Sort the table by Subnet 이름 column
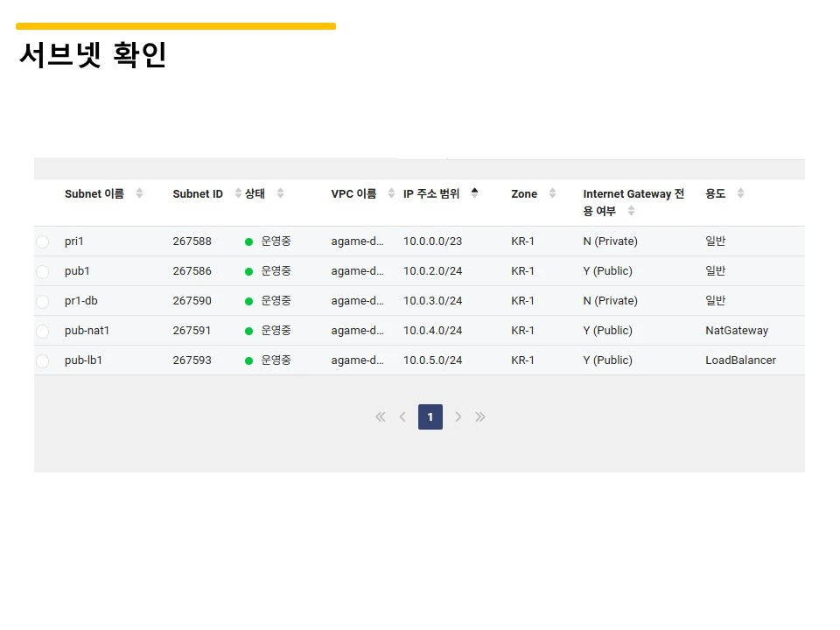Viewport: 840px width, 630px height. [140, 193]
